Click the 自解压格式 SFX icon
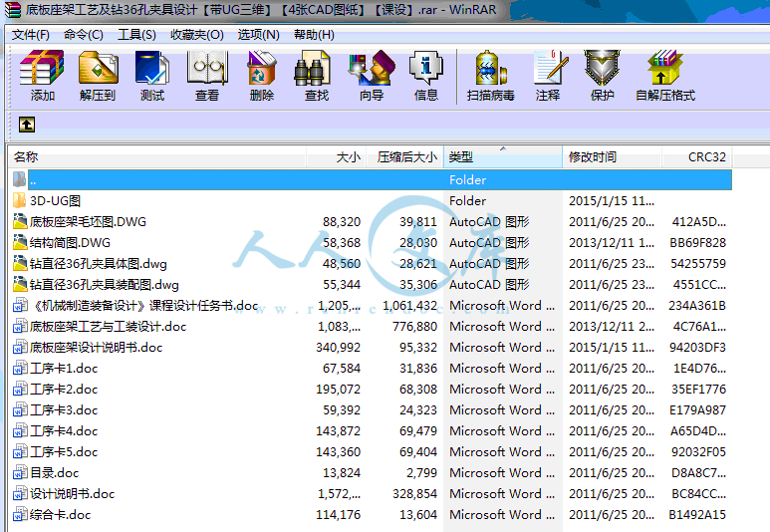This screenshot has height=532, width=770. (664, 76)
